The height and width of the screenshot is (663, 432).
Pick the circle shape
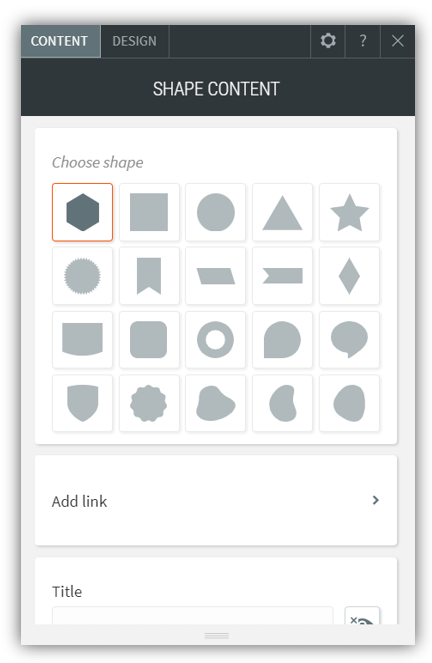[x=216, y=212]
